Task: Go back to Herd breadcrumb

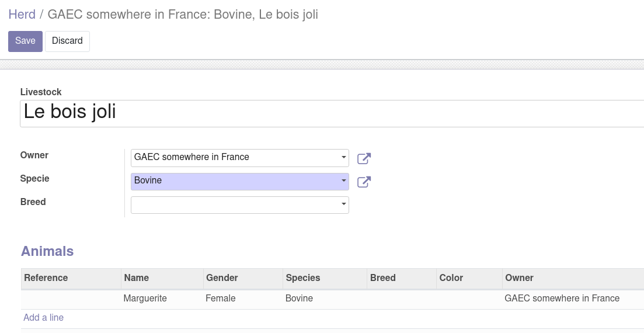Action: coord(22,15)
